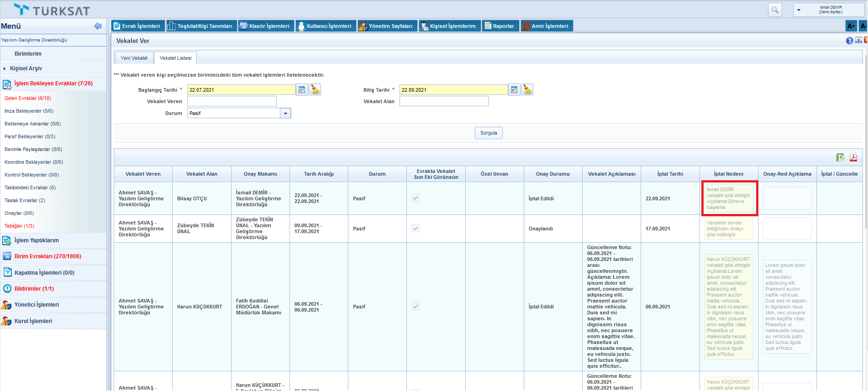Open the Evrak İşlemleri menu
The height and width of the screenshot is (391, 868).
(x=137, y=26)
